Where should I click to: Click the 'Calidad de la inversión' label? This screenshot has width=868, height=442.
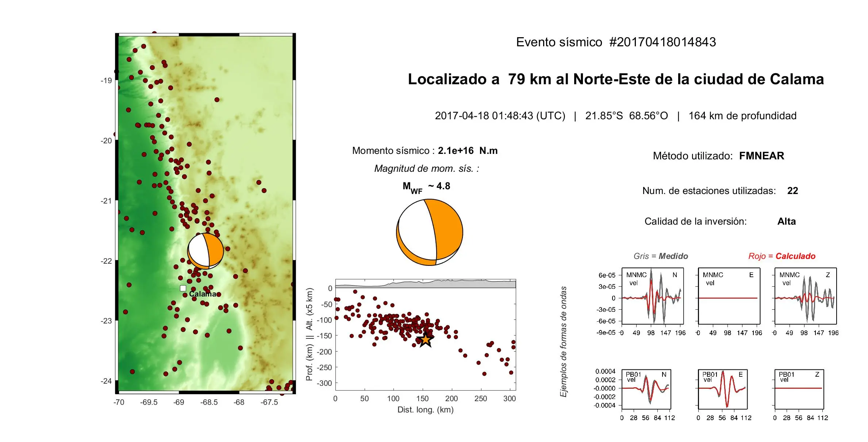696,221
